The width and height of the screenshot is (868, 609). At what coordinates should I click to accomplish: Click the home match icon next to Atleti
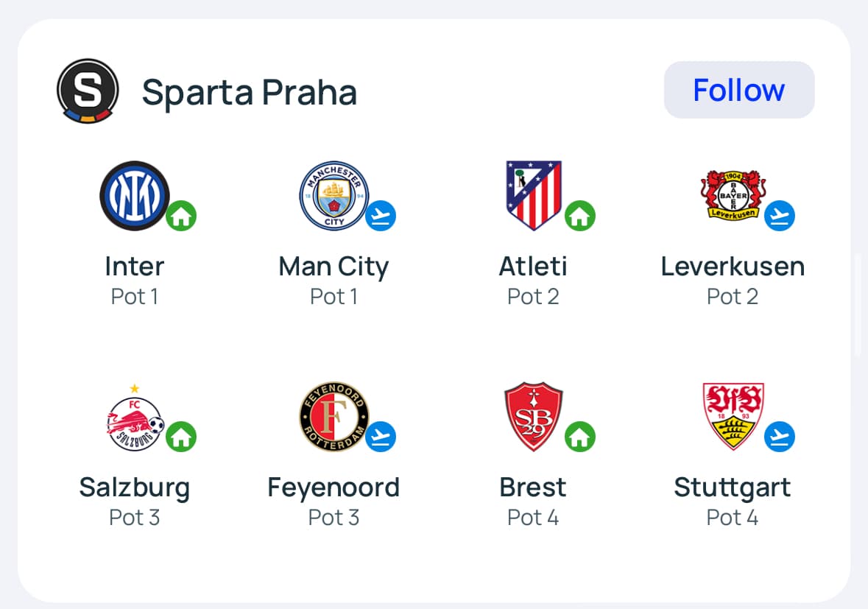point(580,217)
